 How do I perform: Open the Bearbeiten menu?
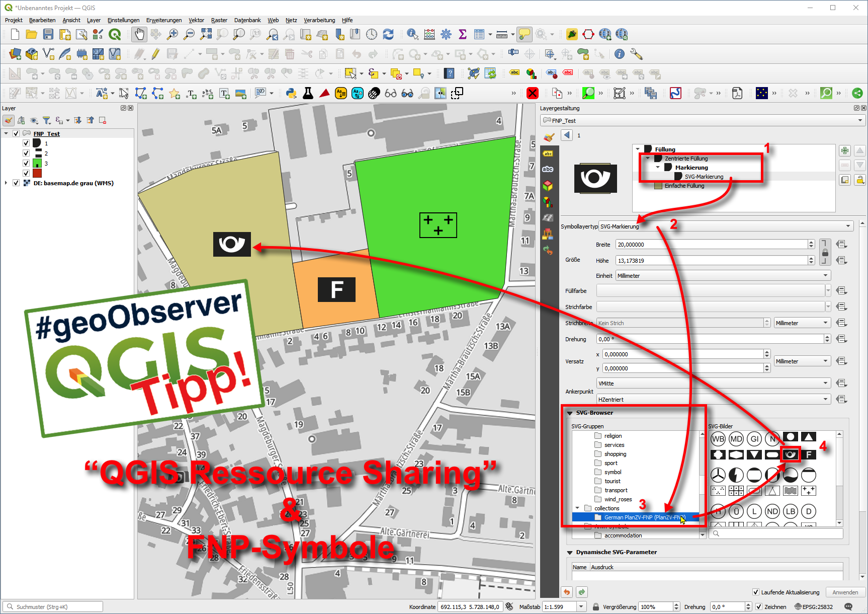click(x=42, y=20)
